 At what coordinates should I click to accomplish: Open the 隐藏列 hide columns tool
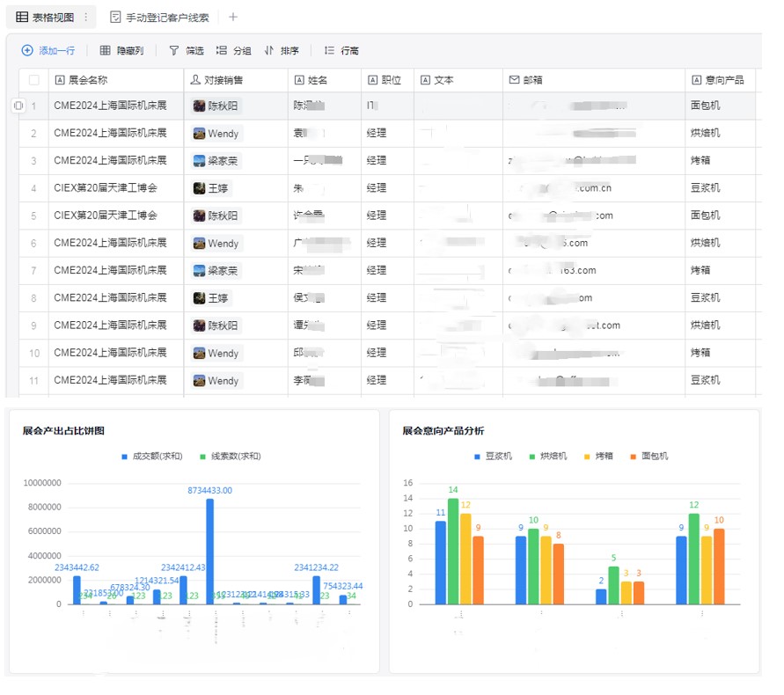pyautogui.click(x=121, y=51)
